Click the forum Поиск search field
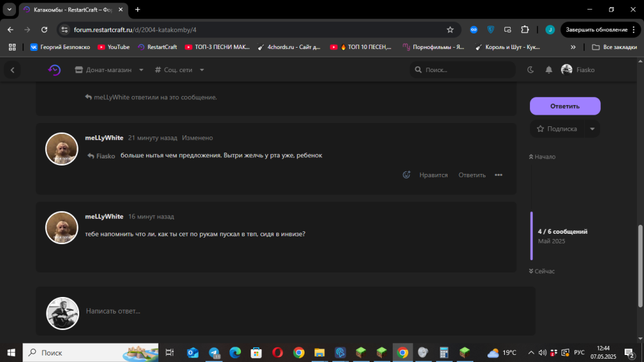 click(x=462, y=70)
